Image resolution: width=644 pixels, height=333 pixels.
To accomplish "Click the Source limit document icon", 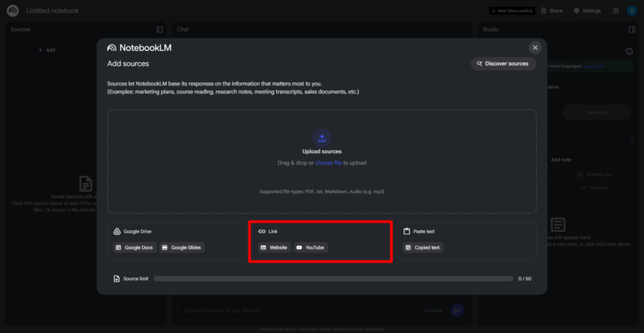I will (x=116, y=279).
